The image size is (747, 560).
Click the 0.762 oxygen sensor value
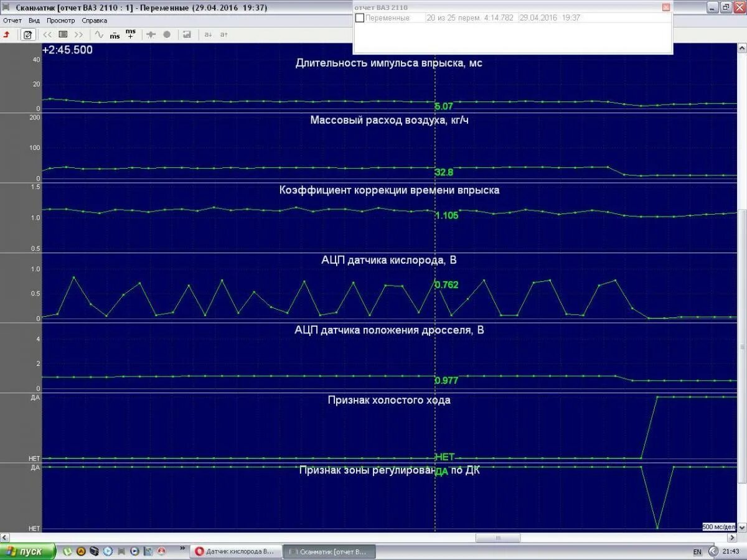pyautogui.click(x=446, y=285)
